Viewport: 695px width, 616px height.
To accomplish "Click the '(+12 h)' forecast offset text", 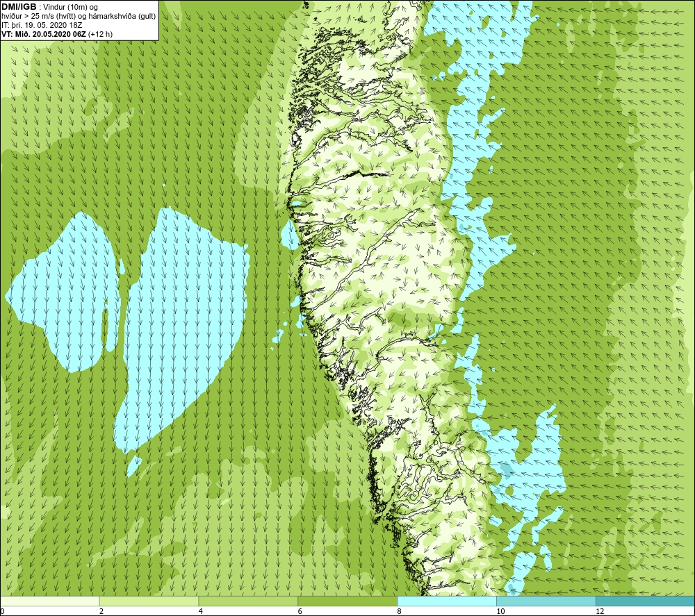I will (101, 34).
